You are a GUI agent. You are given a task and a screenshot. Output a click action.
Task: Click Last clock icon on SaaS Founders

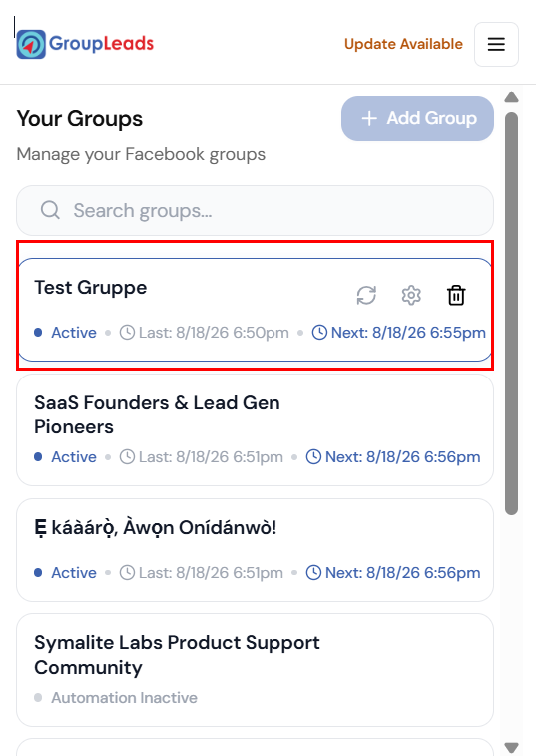pyautogui.click(x=127, y=457)
